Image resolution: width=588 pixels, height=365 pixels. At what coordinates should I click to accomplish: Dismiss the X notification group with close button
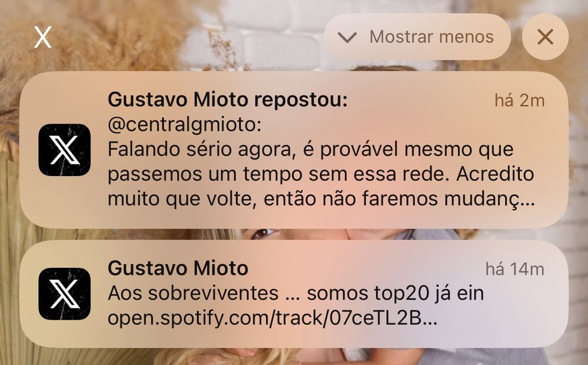545,37
